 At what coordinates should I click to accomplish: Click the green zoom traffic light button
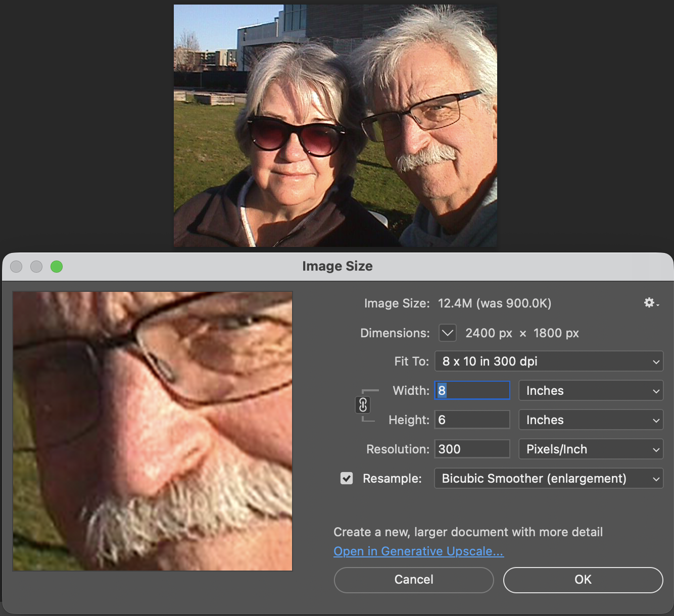57,267
